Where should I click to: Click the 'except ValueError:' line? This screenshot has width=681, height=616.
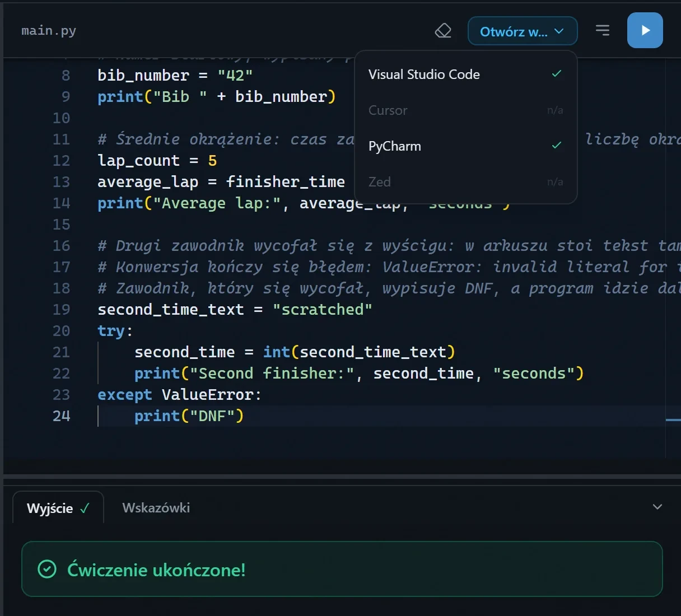pos(179,395)
